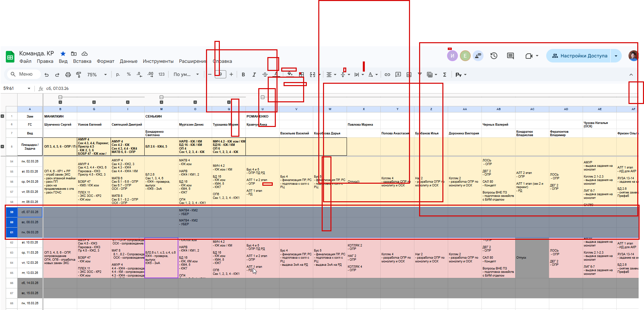Hide the menus with the collapse chevron

click(631, 75)
